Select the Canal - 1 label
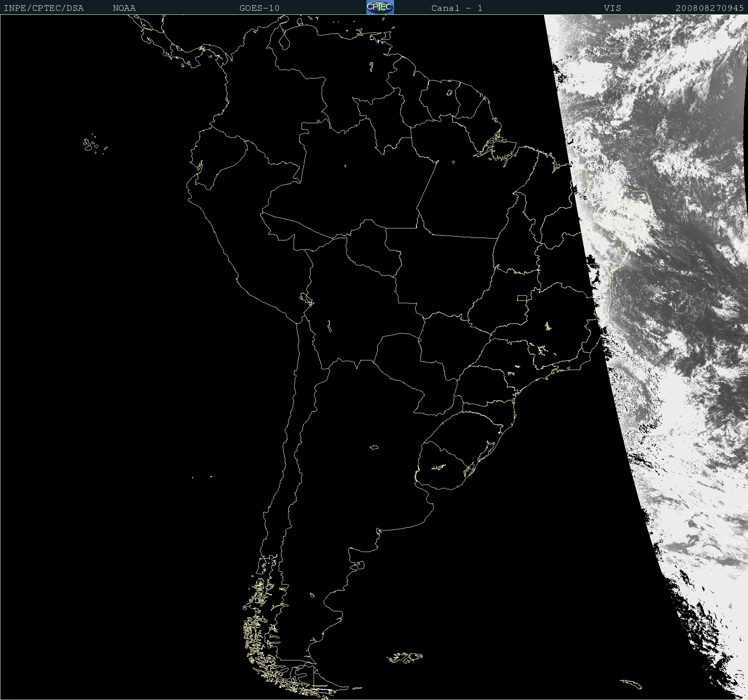Screen dimensions: 748x700 (457, 8)
